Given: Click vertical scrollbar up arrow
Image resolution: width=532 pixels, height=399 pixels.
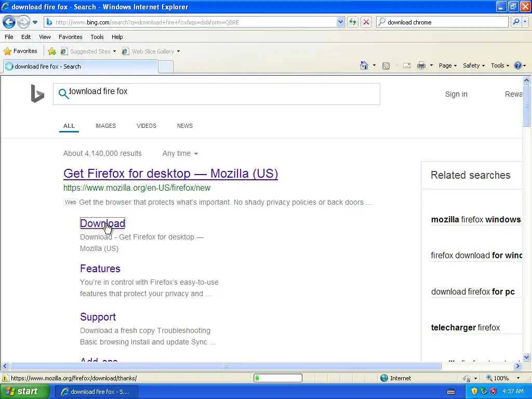Looking at the screenshot, I should [x=527, y=80].
